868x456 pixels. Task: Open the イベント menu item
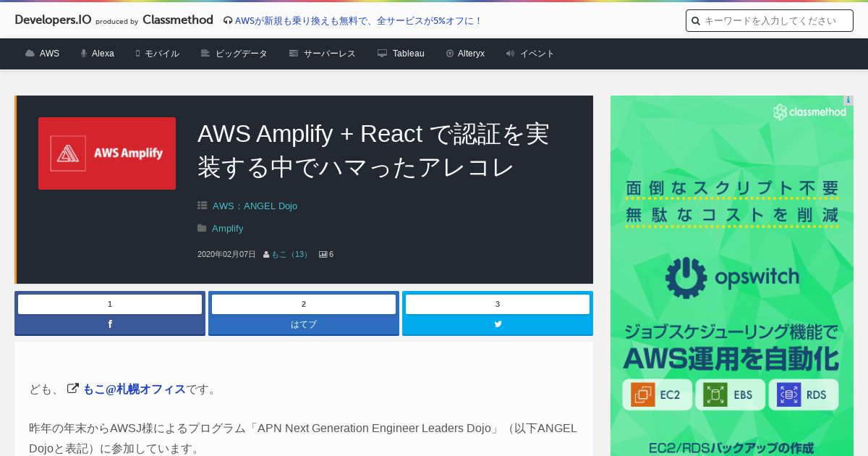point(537,54)
